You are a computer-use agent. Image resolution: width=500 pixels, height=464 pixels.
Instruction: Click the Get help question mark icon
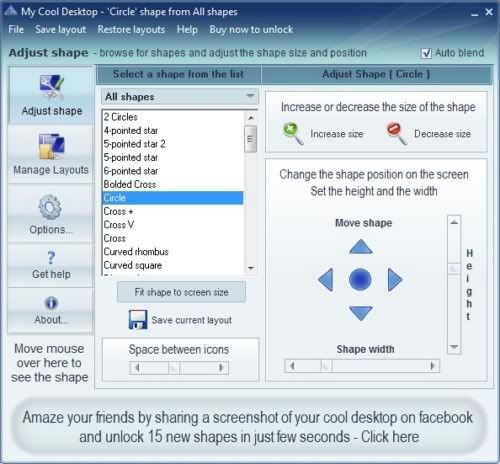pyautogui.click(x=51, y=258)
